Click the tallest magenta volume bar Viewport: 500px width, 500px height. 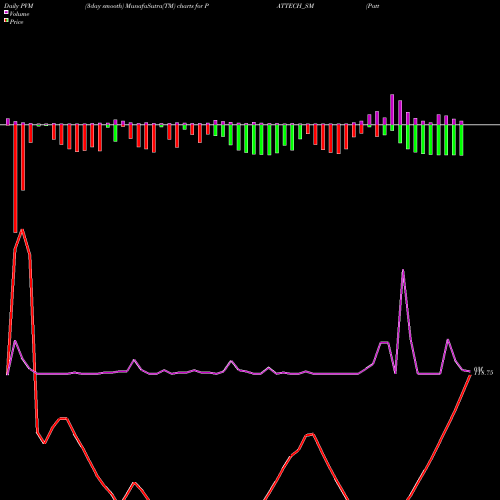(x=392, y=110)
